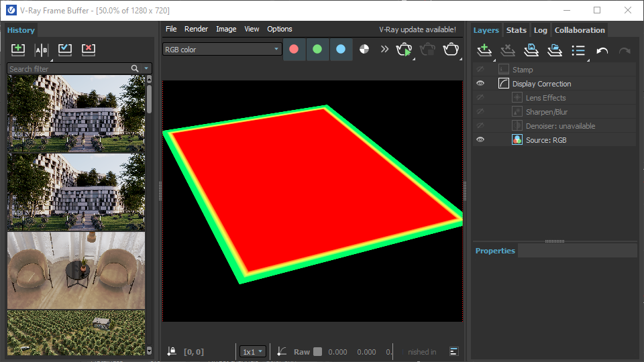
Task: Toggle the red channel button
Action: coord(294,49)
